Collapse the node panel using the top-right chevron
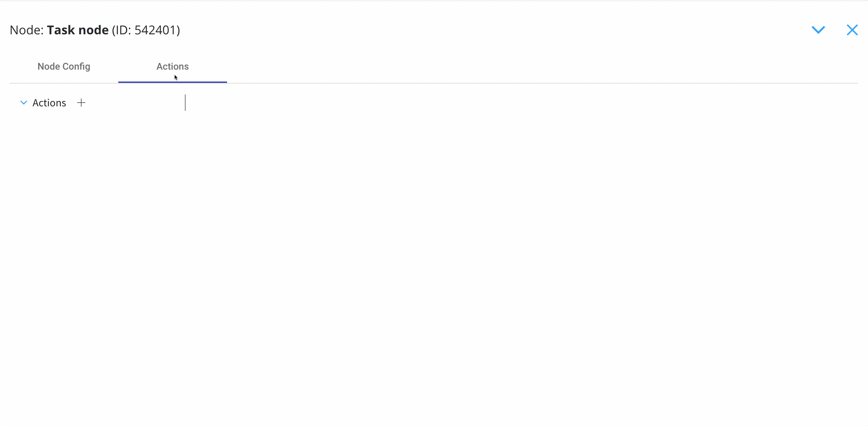This screenshot has width=868, height=426. click(x=818, y=30)
